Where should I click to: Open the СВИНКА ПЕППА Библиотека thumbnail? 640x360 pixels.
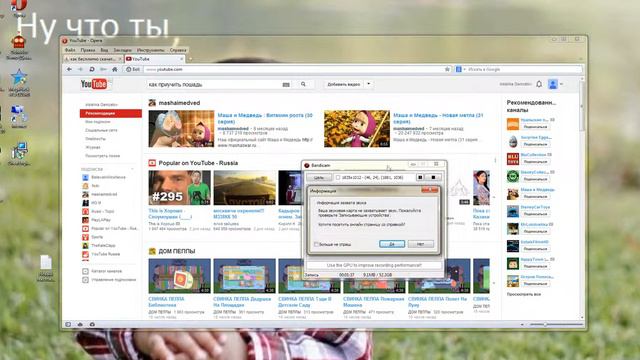click(x=180, y=276)
